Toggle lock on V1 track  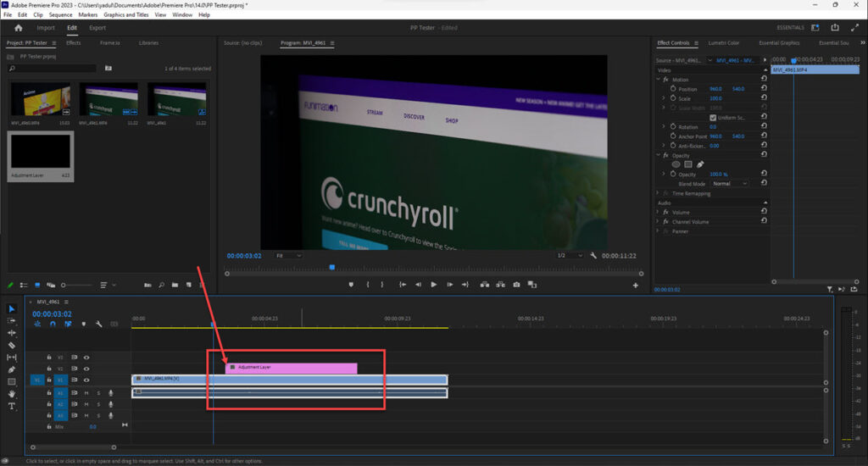pyautogui.click(x=48, y=380)
